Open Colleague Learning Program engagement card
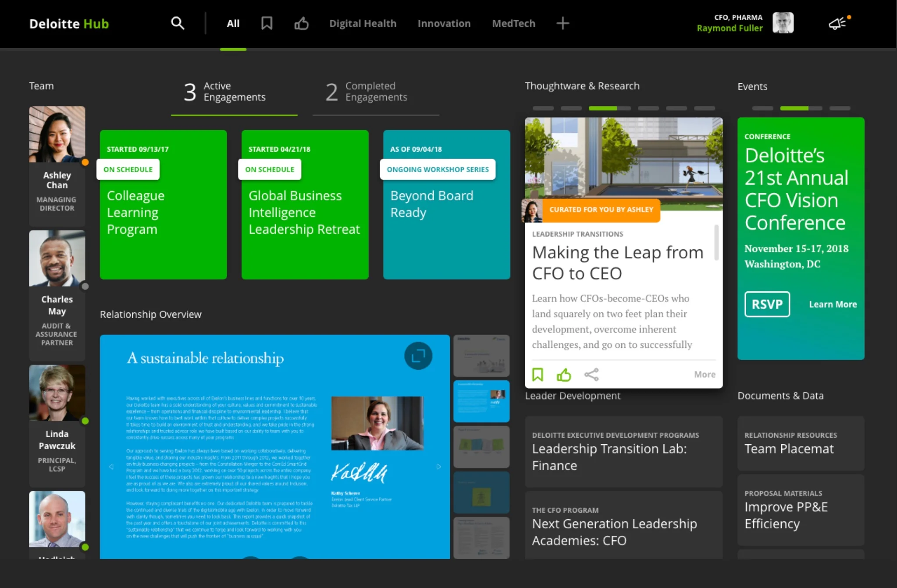 pos(163,205)
